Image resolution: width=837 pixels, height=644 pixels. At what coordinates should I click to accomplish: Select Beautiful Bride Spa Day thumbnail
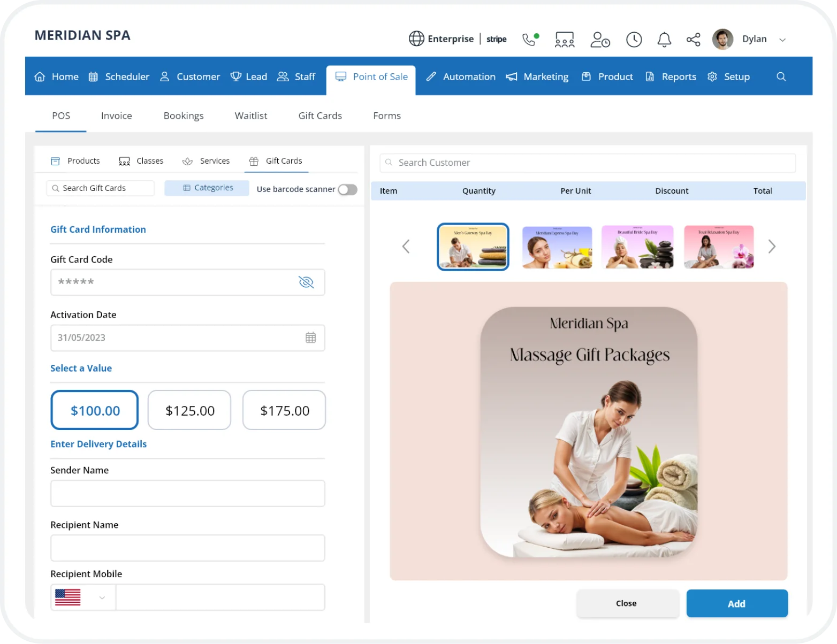pyautogui.click(x=637, y=247)
